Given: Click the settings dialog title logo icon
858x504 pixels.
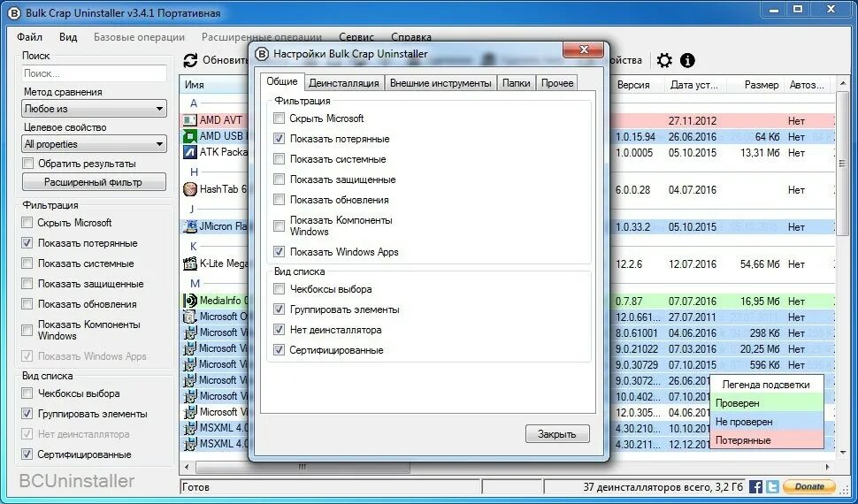Looking at the screenshot, I should click(x=263, y=54).
